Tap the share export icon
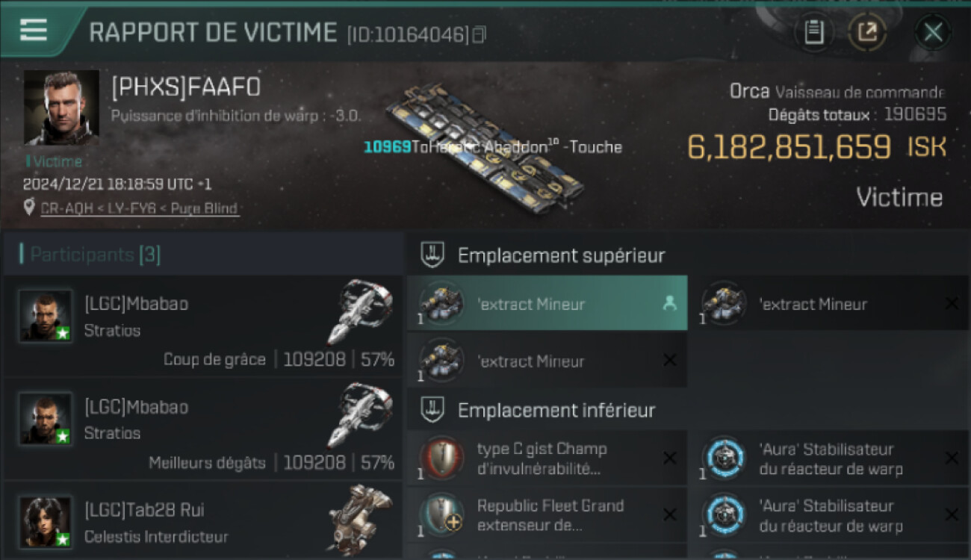Screen dimensions: 971x560 [x=867, y=32]
